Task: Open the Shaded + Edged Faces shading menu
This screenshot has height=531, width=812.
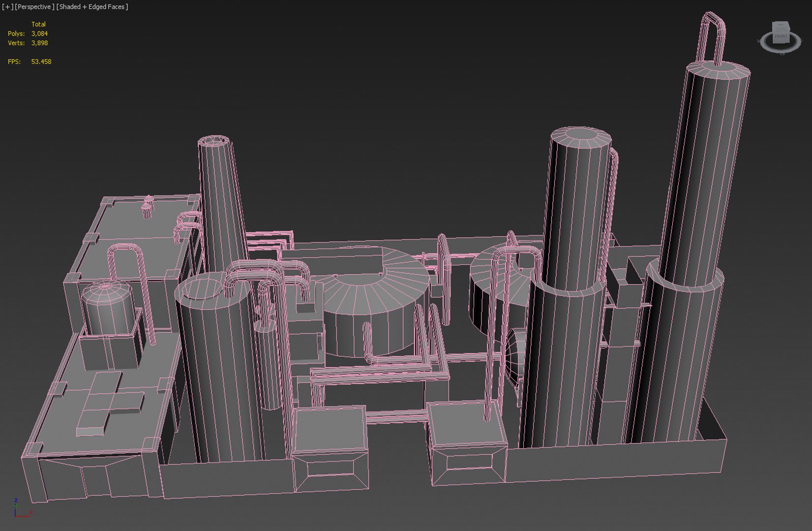Action: click(x=92, y=7)
